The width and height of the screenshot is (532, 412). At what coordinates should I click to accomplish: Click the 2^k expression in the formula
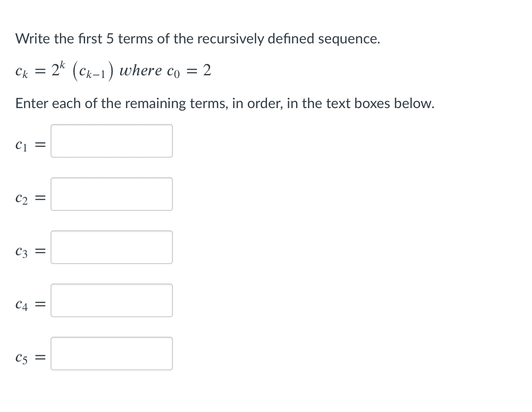(58, 69)
